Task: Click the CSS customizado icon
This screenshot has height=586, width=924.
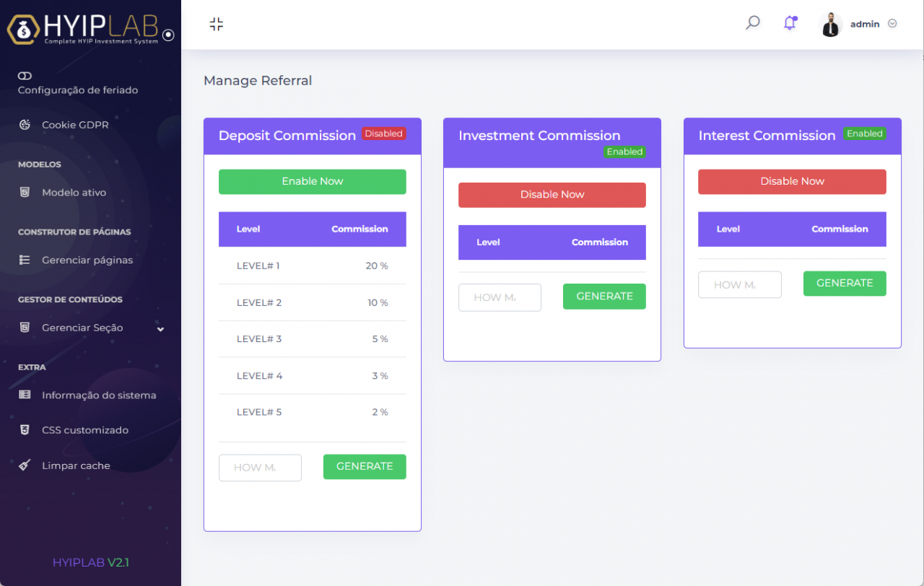Action: [x=25, y=430]
